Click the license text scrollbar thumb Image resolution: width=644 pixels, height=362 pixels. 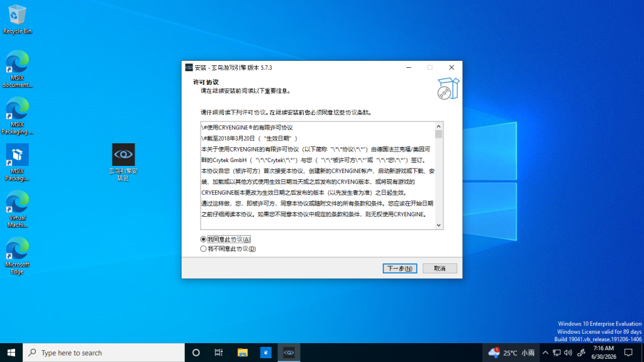point(438,134)
